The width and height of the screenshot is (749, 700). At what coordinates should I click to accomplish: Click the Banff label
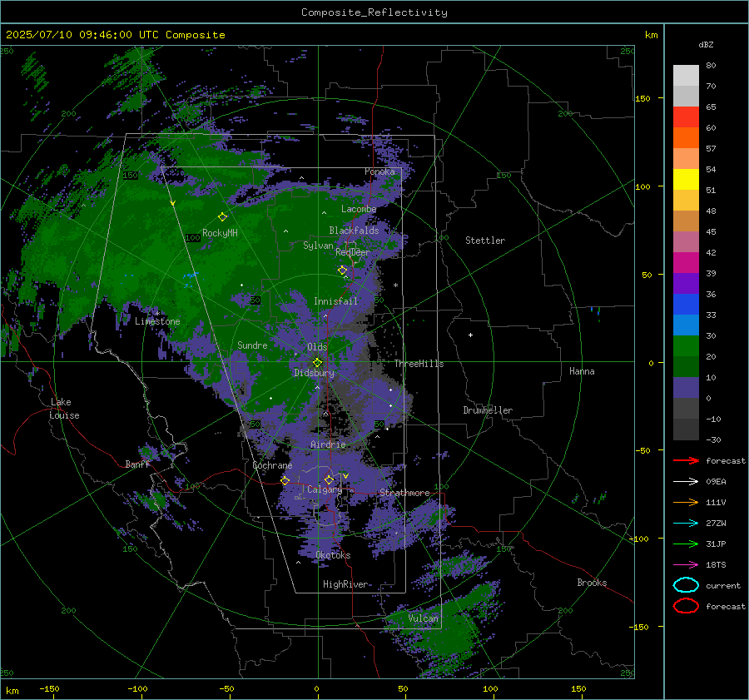pos(137,464)
